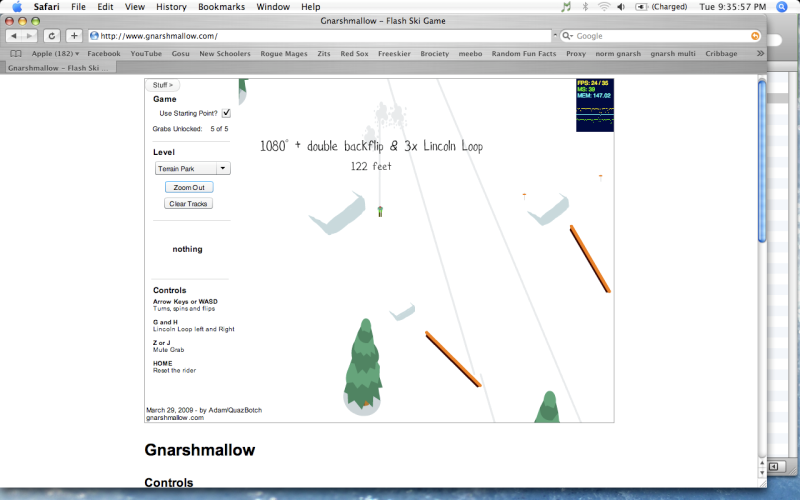This screenshot has height=500, width=800.
Task: Click the forward navigation arrow
Action: (x=31, y=36)
